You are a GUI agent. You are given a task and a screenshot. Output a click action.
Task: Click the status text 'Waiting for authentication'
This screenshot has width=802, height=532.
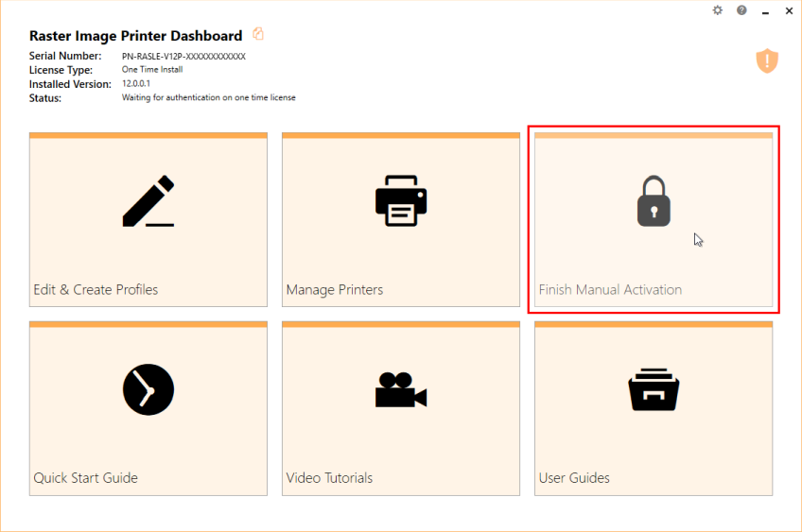pos(208,97)
